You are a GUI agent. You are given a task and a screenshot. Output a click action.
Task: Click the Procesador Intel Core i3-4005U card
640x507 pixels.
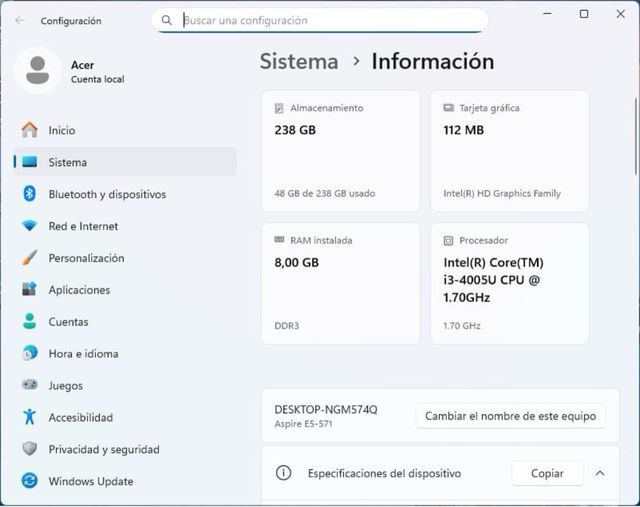509,283
